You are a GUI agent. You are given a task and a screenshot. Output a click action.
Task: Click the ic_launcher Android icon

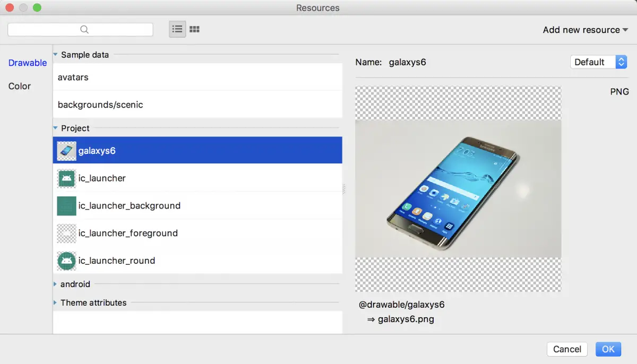pyautogui.click(x=66, y=178)
